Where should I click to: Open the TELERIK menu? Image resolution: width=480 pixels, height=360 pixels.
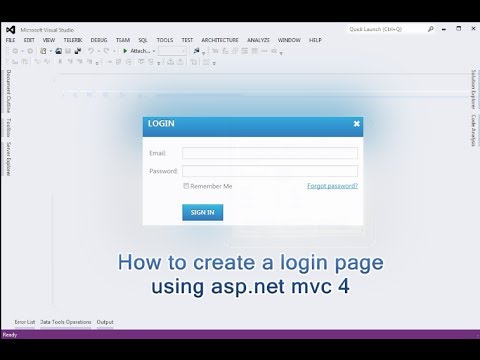[x=73, y=40]
